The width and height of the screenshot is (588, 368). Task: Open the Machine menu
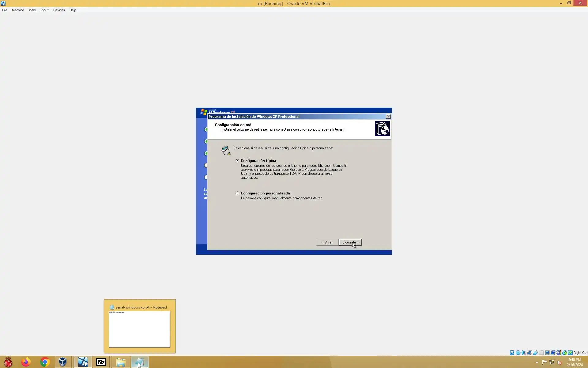click(18, 10)
